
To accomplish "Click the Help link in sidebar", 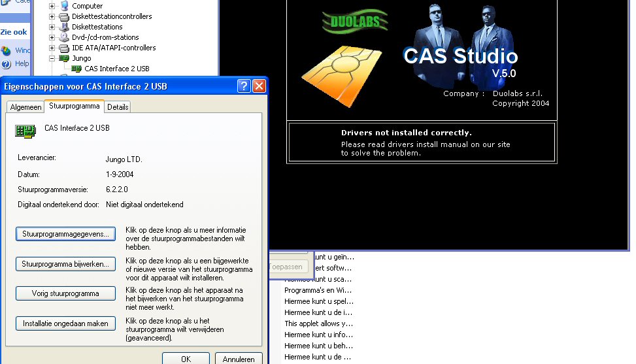I will (22, 63).
